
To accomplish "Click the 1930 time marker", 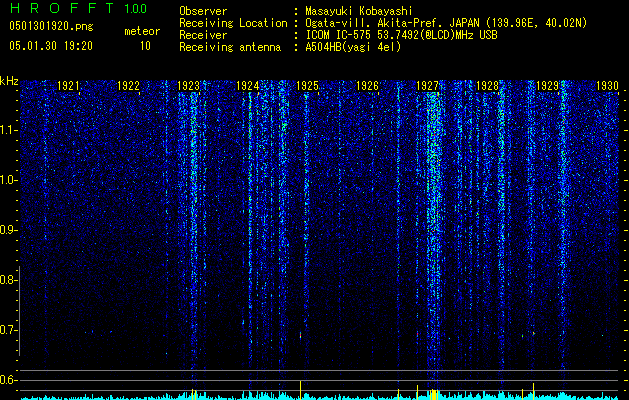I will click(607, 85).
